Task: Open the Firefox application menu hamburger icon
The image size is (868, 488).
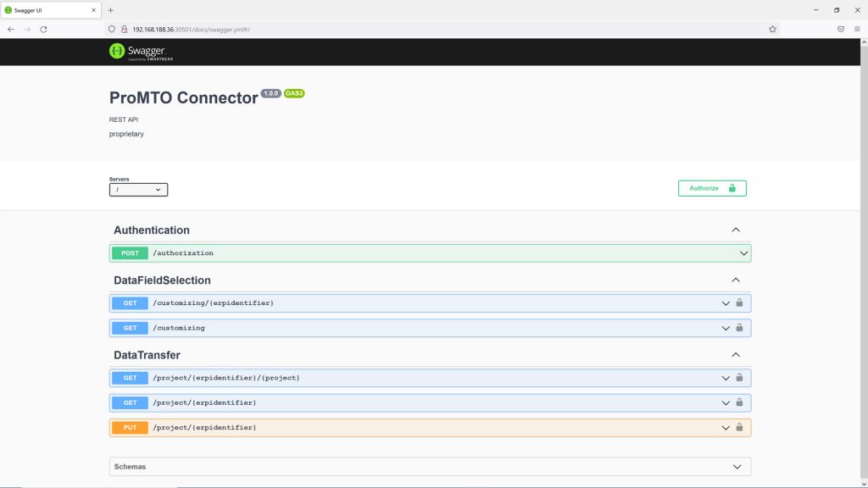Action: pos(857,29)
